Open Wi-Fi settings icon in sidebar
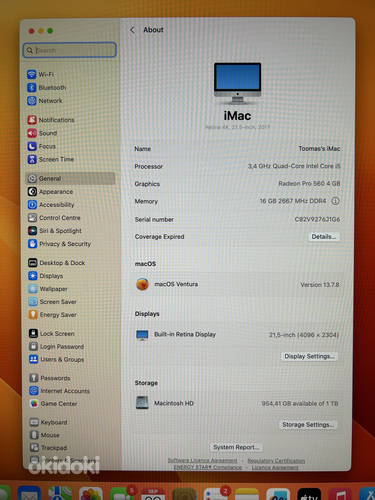 (x=32, y=74)
